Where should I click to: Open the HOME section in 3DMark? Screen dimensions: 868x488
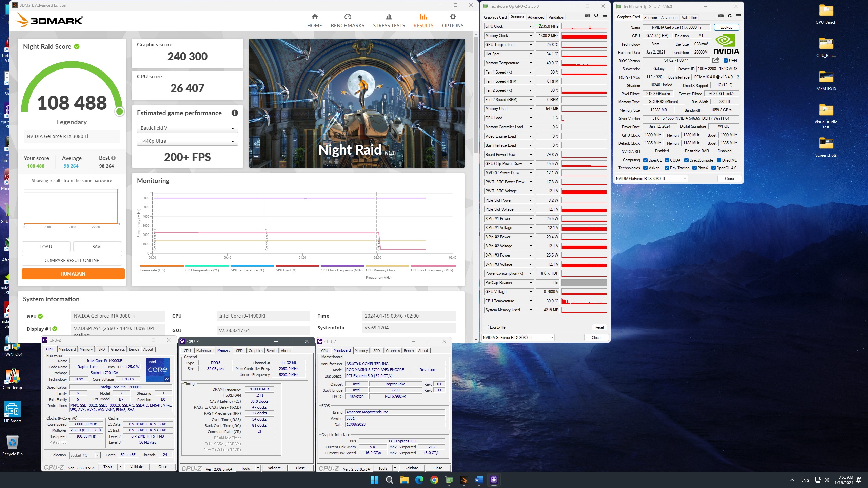click(314, 21)
